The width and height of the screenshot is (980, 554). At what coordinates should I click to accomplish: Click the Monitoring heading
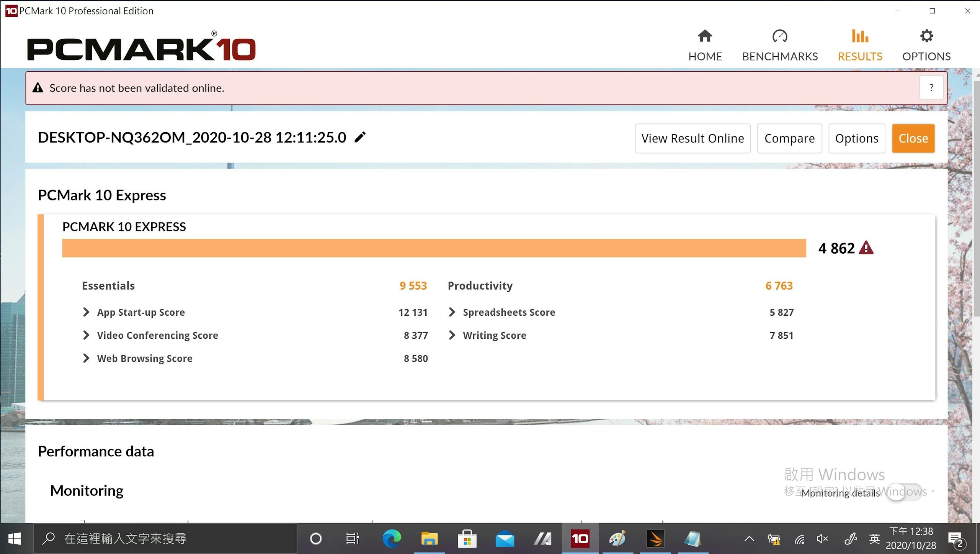pyautogui.click(x=87, y=491)
